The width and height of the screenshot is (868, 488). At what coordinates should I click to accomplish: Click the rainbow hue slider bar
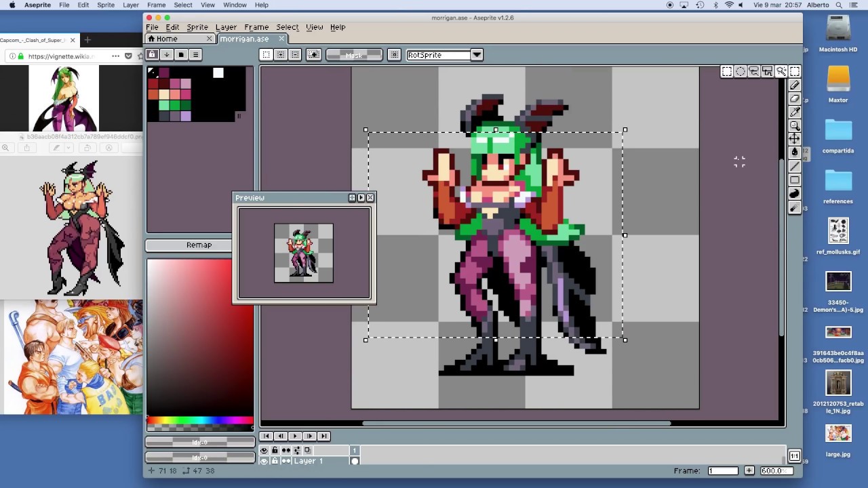click(x=200, y=420)
